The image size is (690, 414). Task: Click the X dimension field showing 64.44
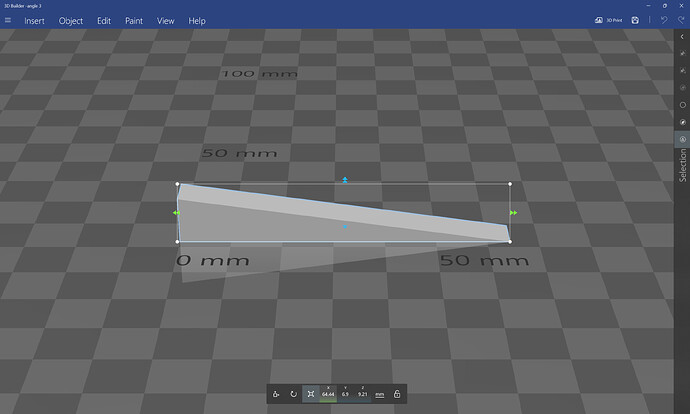coord(328,395)
